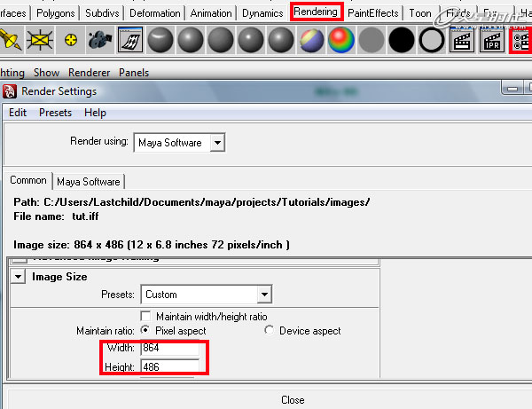Select the Animation shelf tab
Screen dimensions: 532x409
click(211, 13)
